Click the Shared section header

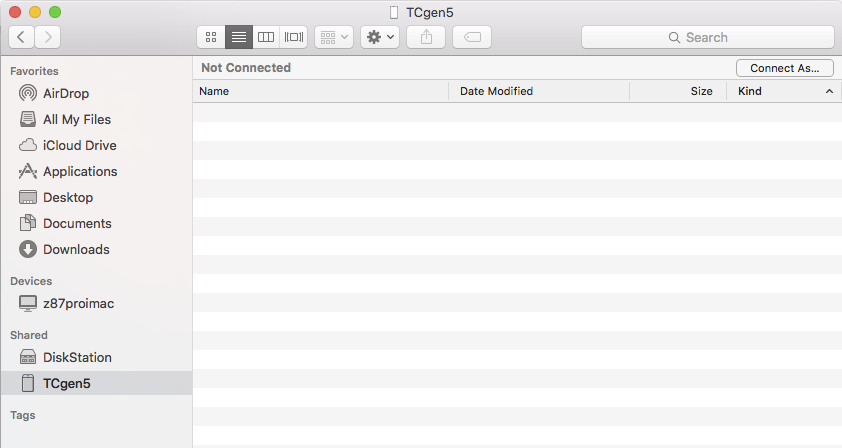click(x=29, y=335)
